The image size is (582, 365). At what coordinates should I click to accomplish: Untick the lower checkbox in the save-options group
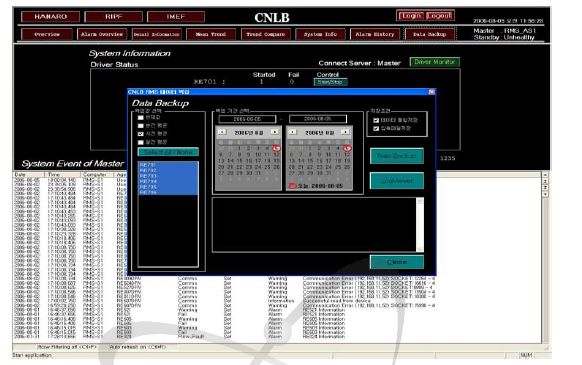pyautogui.click(x=376, y=128)
